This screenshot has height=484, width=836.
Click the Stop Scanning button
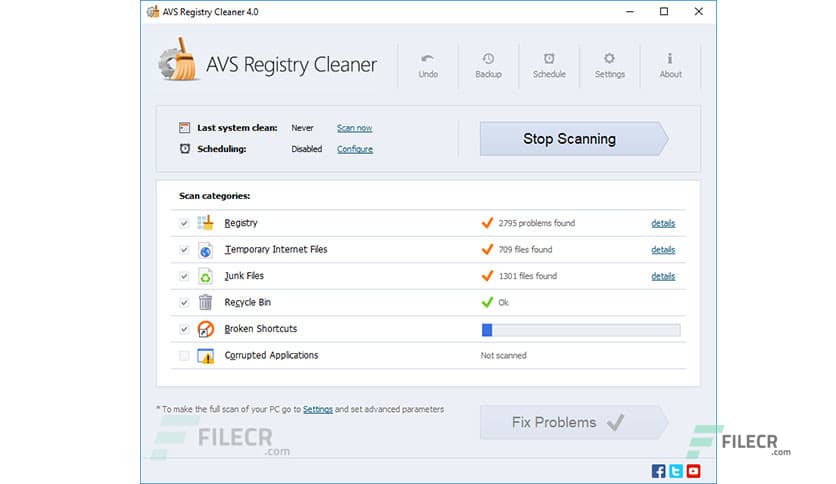574,139
